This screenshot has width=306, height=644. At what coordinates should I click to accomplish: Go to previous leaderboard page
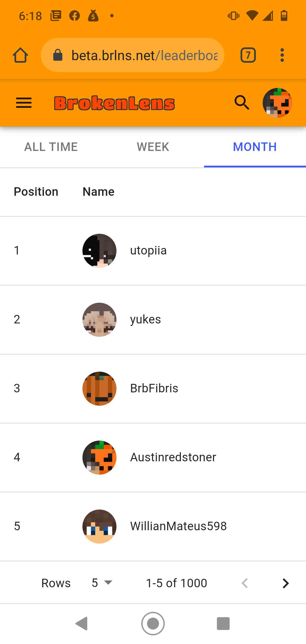click(x=245, y=583)
